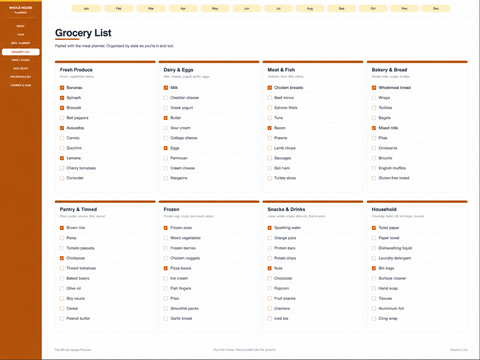Check the Cling wrap checkbox
Viewport: 480px width, 360px height.
click(x=374, y=318)
